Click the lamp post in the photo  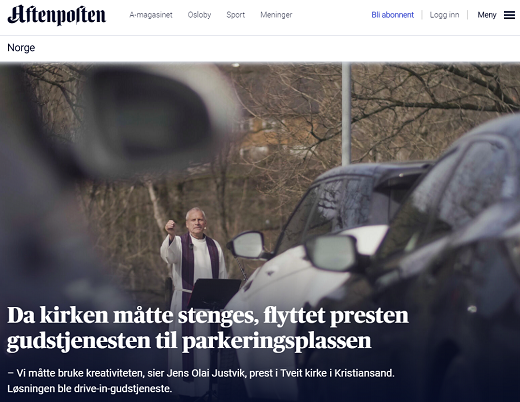tap(346, 114)
